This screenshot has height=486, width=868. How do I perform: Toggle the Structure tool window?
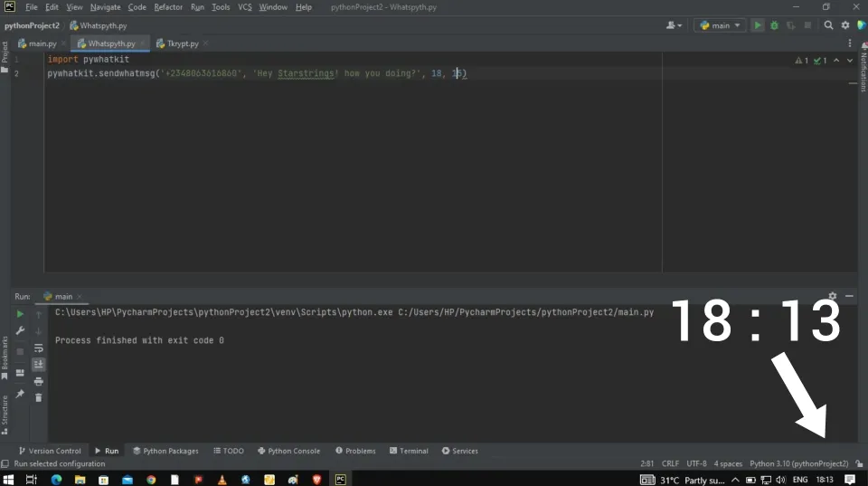coord(5,415)
